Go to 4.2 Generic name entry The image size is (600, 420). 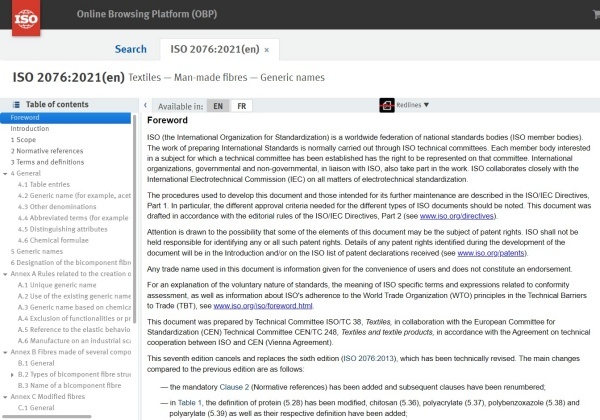[x=74, y=195]
